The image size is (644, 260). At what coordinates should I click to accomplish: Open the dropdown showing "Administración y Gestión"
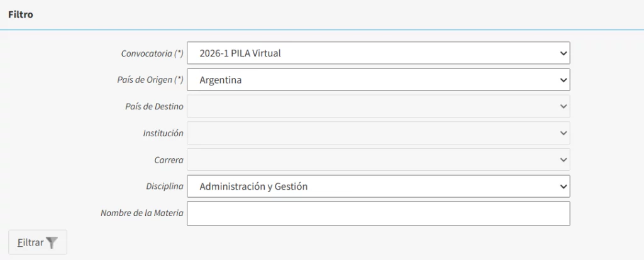(x=377, y=187)
